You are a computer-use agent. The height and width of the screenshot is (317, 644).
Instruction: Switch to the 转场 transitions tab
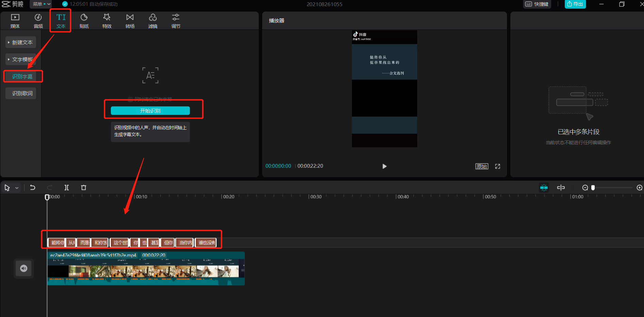pyautogui.click(x=130, y=21)
